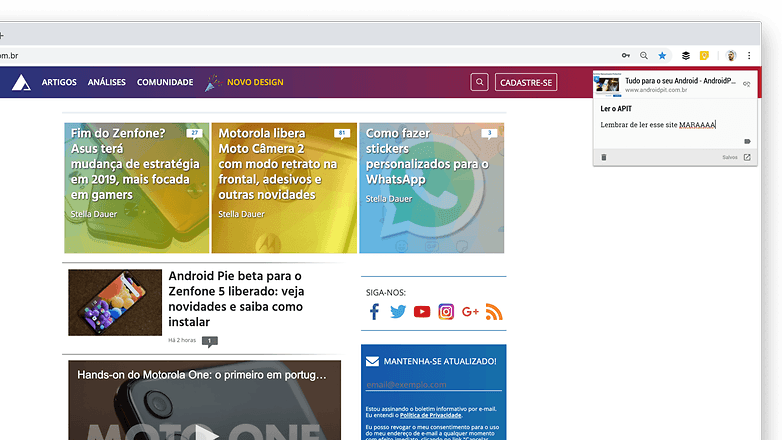Open Android Pie beta Zenfone 5 headline

point(236,299)
